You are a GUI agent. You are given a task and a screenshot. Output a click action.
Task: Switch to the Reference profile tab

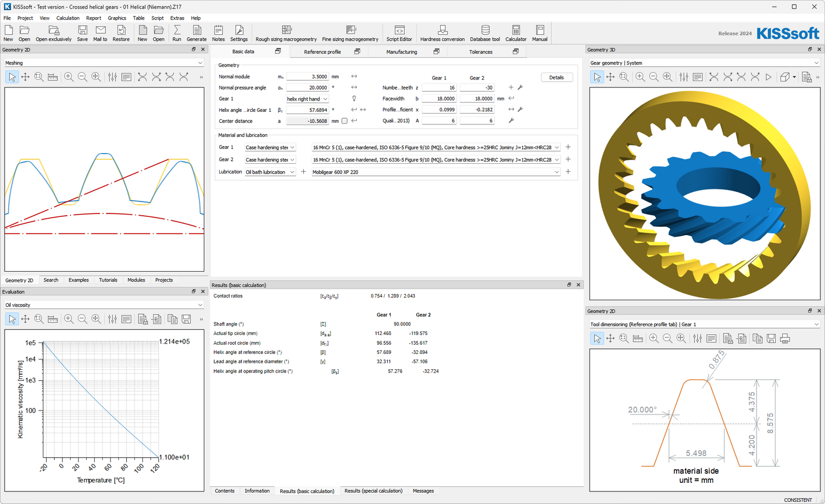(322, 52)
